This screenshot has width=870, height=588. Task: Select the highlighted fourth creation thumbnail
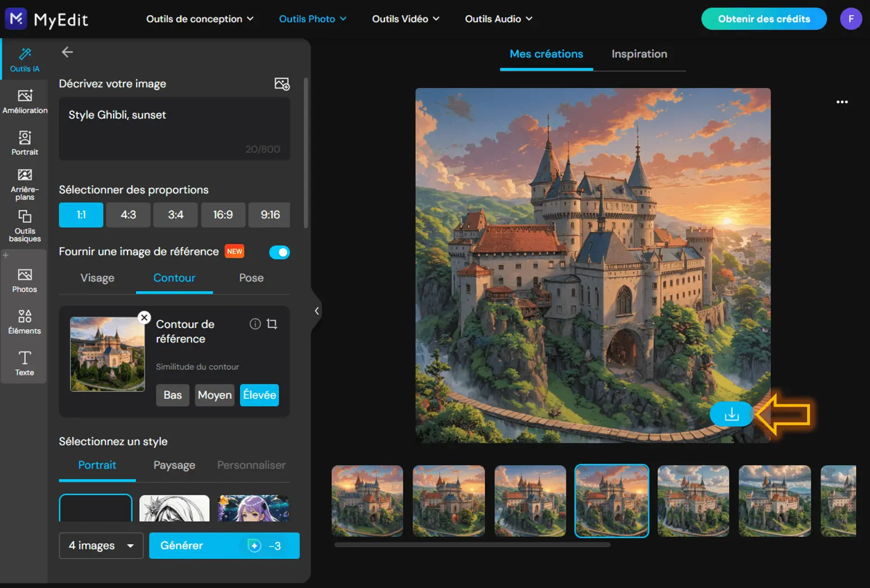tap(612, 501)
